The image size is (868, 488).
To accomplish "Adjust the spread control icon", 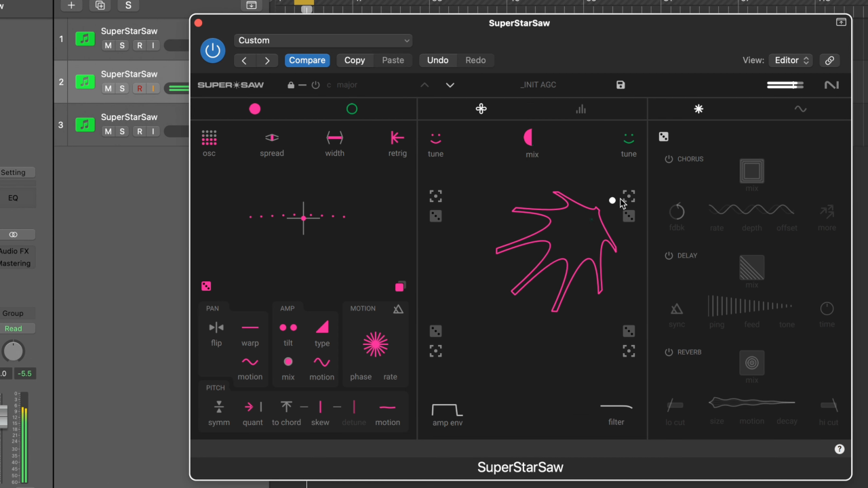I will click(x=272, y=138).
